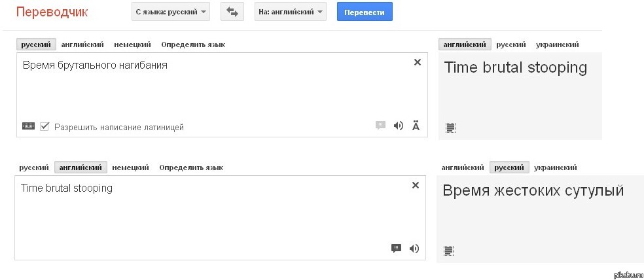Viewport: 644px width, 280px height.
Task: Swap languages with the arrows icon
Action: [232, 12]
